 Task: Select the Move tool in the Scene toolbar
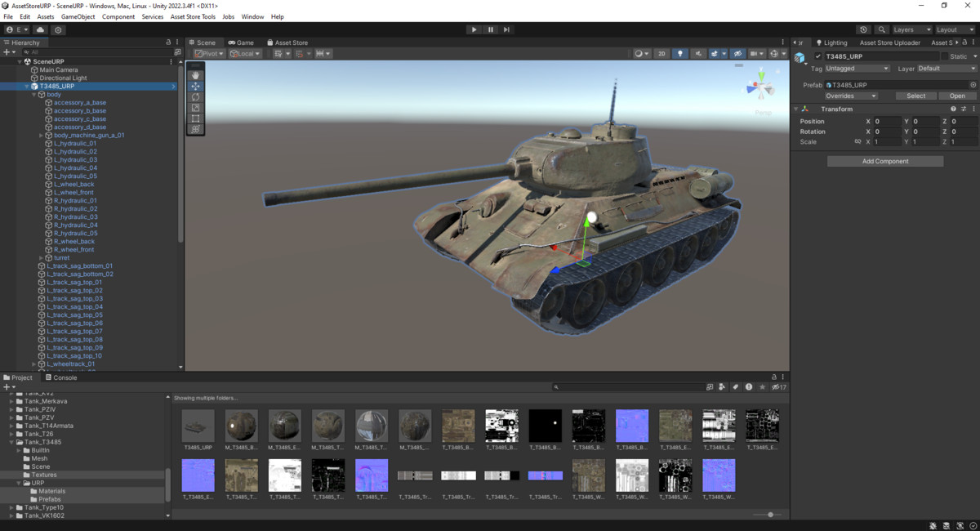point(195,86)
